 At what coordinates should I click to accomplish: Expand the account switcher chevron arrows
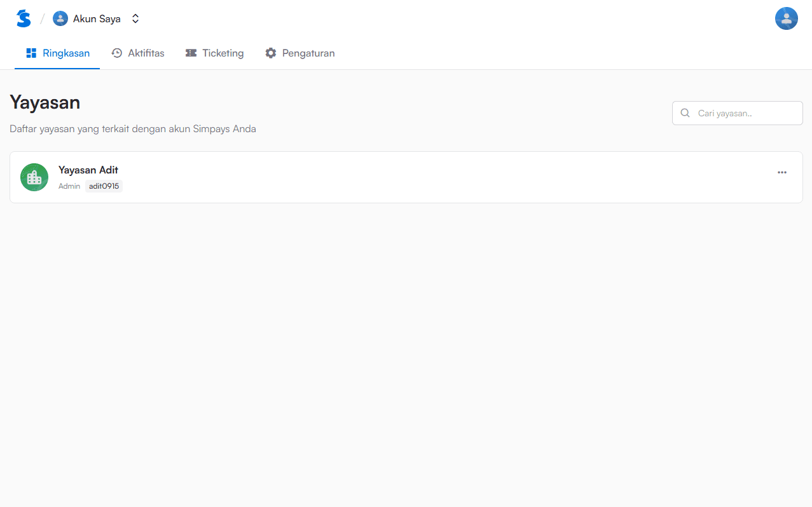tap(135, 19)
